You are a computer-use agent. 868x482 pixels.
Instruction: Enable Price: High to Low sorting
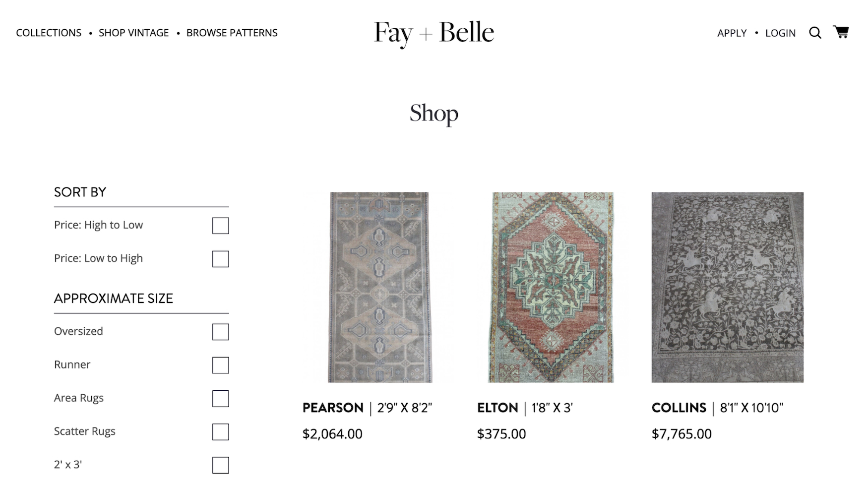click(x=220, y=226)
